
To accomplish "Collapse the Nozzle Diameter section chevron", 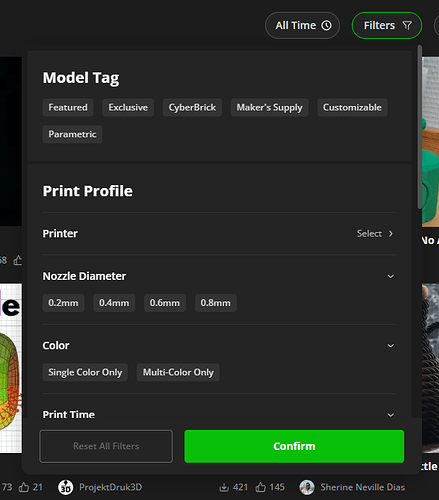I will [391, 276].
